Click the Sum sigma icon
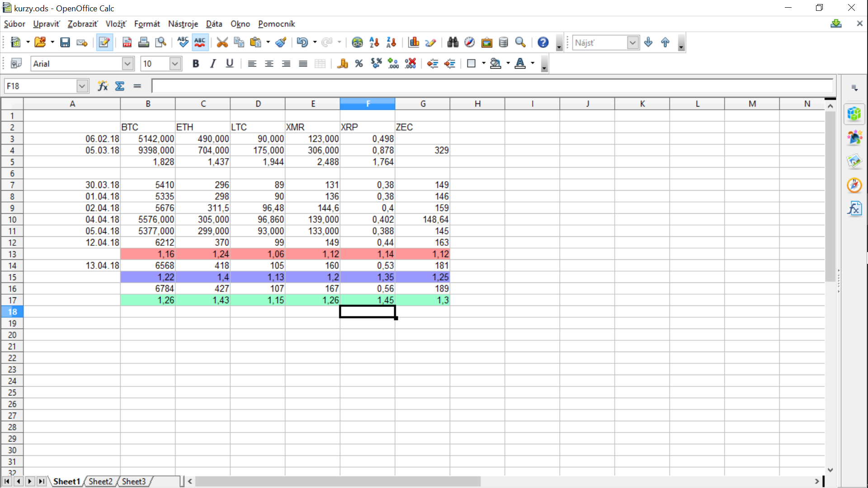 tap(120, 86)
